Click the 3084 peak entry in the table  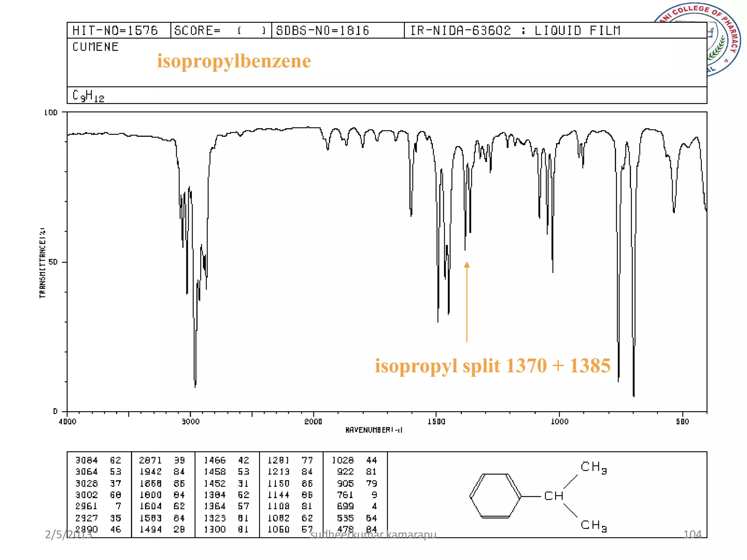98,460
